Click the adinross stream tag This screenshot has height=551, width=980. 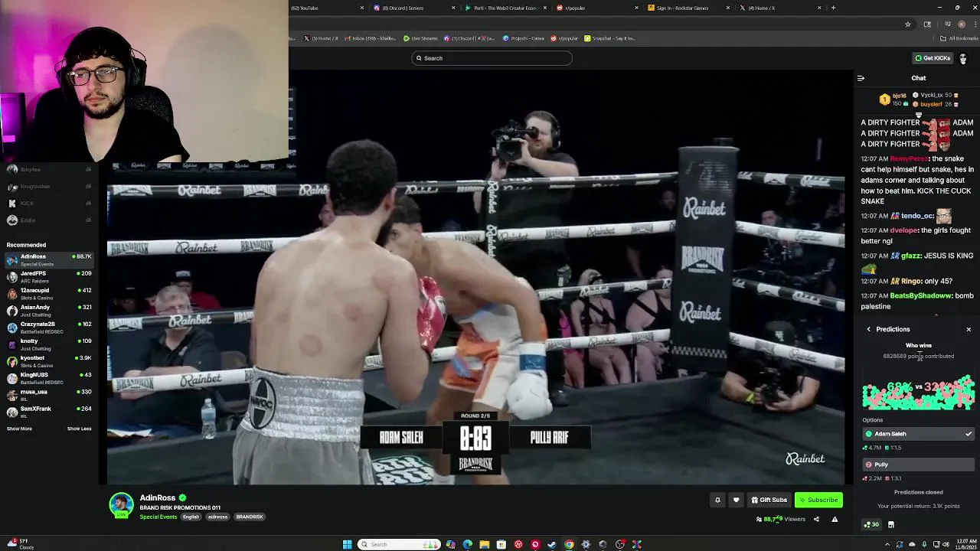tap(217, 517)
